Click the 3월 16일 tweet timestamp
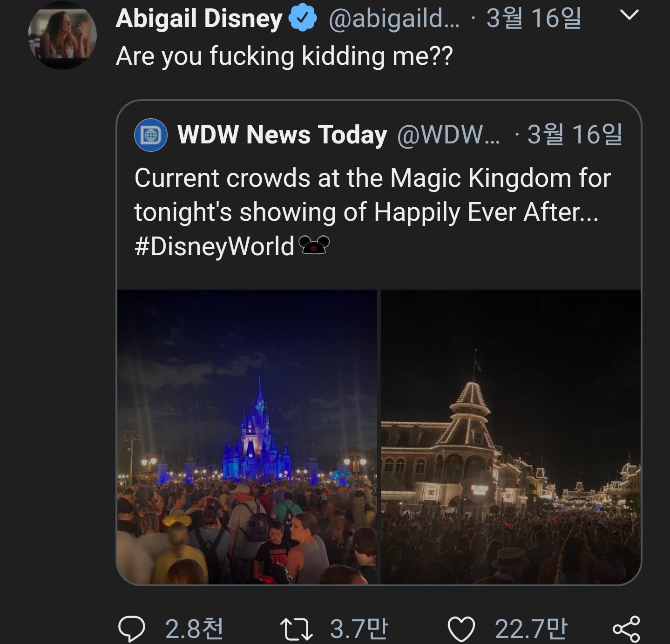Image resolution: width=670 pixels, height=644 pixels. coord(534,19)
